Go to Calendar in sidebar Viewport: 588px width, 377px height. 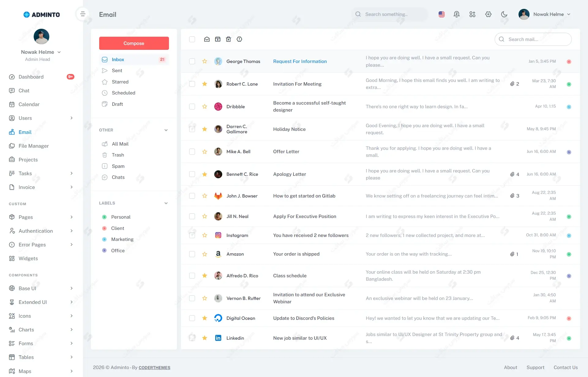(29, 104)
